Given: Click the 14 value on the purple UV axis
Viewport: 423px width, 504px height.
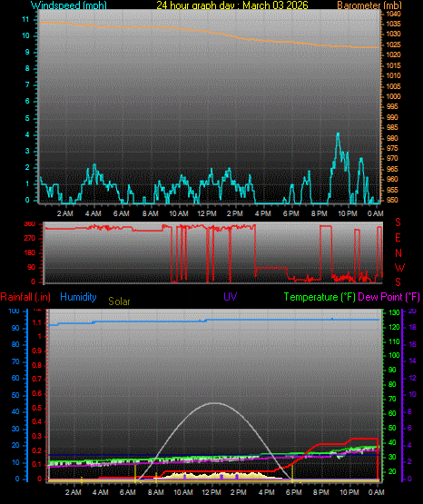Looking at the screenshot, I should tap(412, 361).
